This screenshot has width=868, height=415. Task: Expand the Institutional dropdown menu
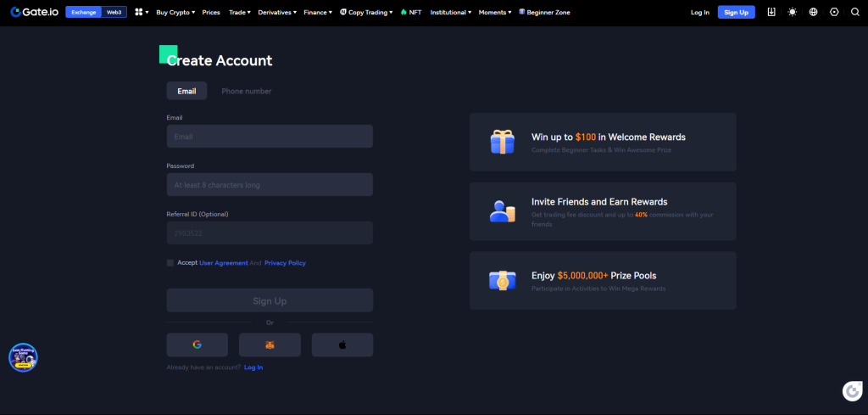coord(451,12)
